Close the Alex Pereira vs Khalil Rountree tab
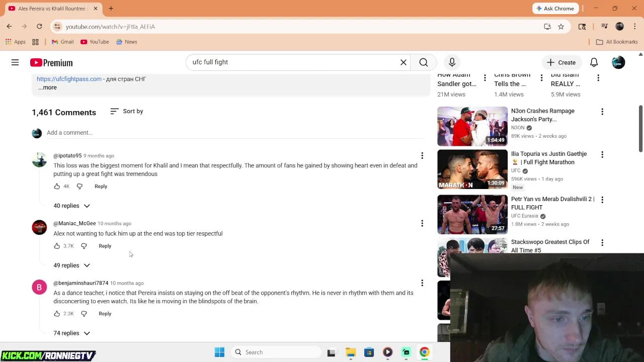Viewport: 644px width, 362px height. point(96,9)
